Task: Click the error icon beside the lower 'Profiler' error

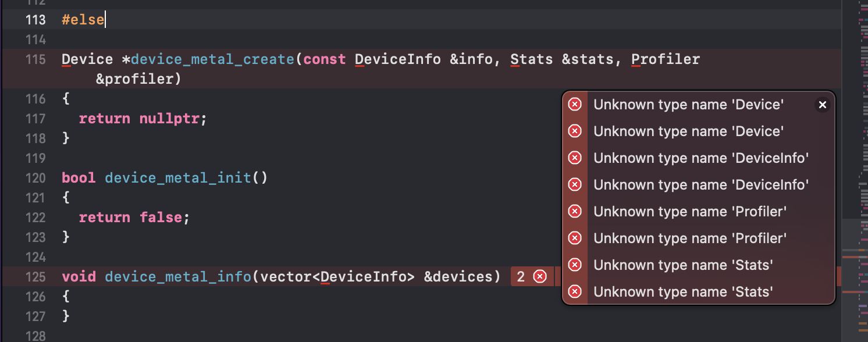Action: (575, 238)
